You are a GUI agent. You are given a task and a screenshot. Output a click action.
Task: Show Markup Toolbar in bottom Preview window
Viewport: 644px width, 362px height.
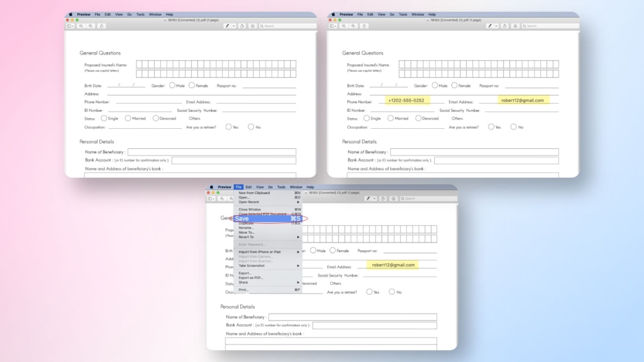394,199
